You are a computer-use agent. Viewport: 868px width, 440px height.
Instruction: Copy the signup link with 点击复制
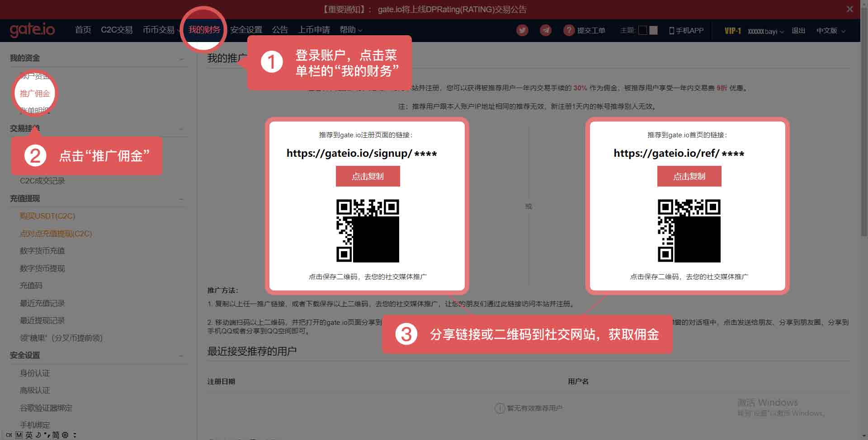coord(368,176)
